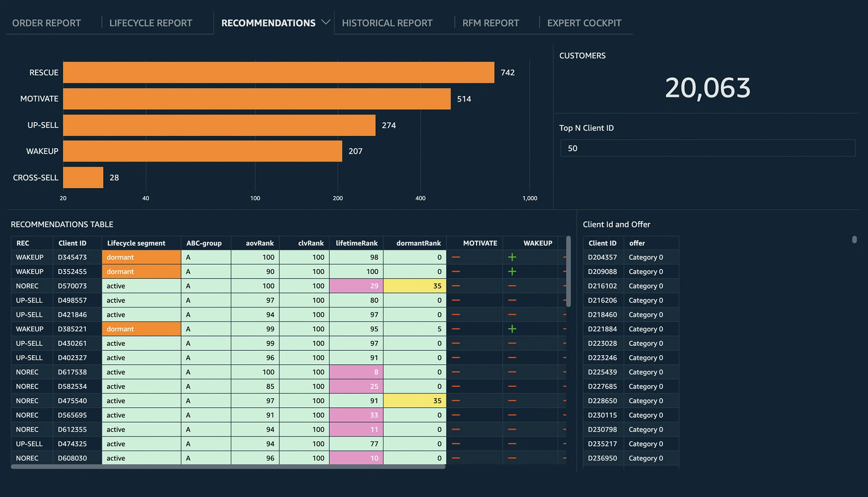Screen dimensions: 868x497
Task: Click the Top N Client ID field
Action: tap(707, 148)
